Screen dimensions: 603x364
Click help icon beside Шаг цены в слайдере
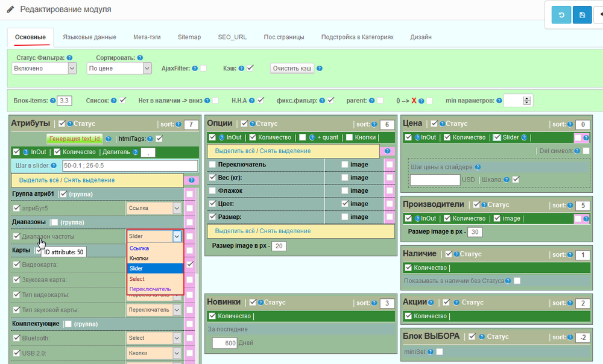pos(478,167)
